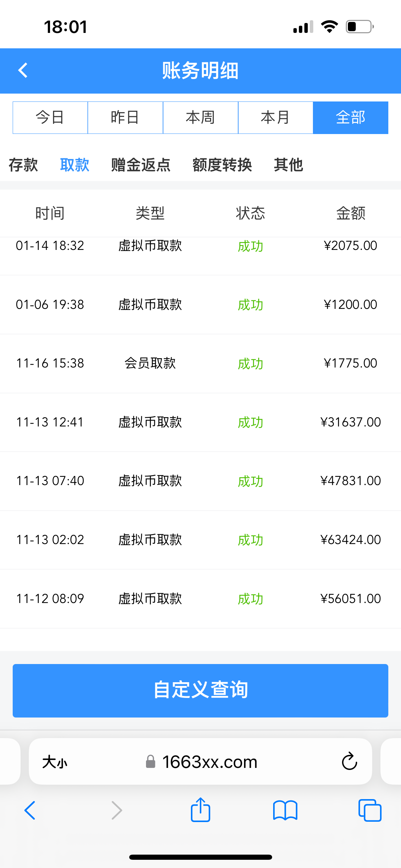Open the Safari share sheet icon
The image size is (401, 868).
click(x=200, y=810)
